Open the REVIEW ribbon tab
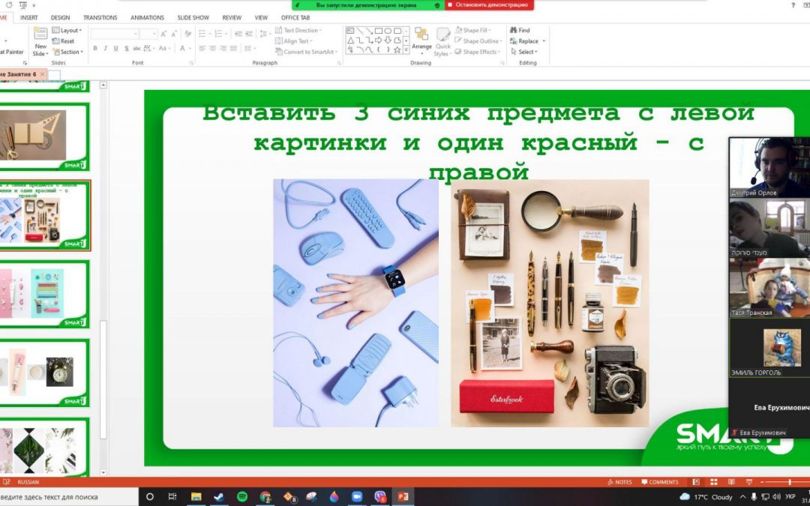The image size is (810, 506). click(232, 18)
